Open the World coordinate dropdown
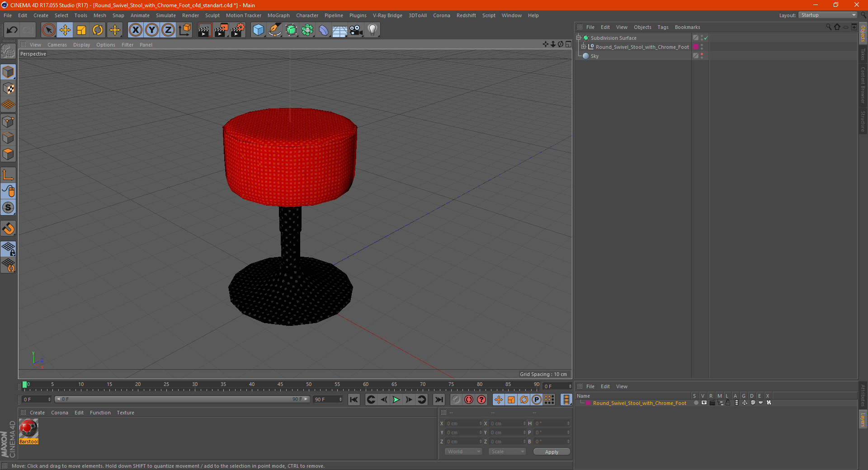This screenshot has width=868, height=470. (x=463, y=451)
